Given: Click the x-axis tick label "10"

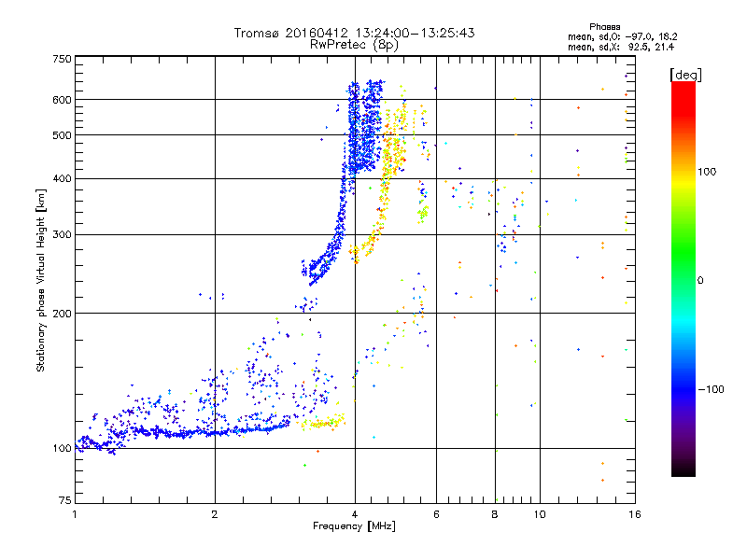Looking at the screenshot, I should pos(540,514).
